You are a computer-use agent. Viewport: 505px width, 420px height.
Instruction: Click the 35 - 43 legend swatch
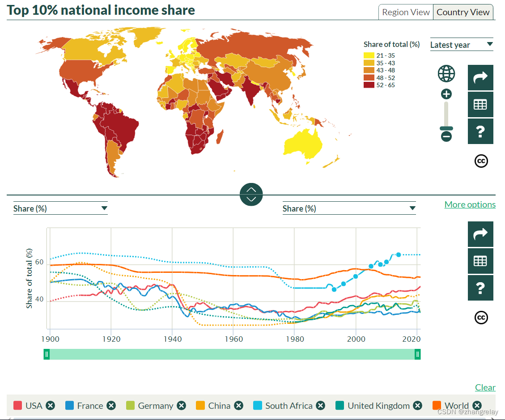click(x=369, y=63)
